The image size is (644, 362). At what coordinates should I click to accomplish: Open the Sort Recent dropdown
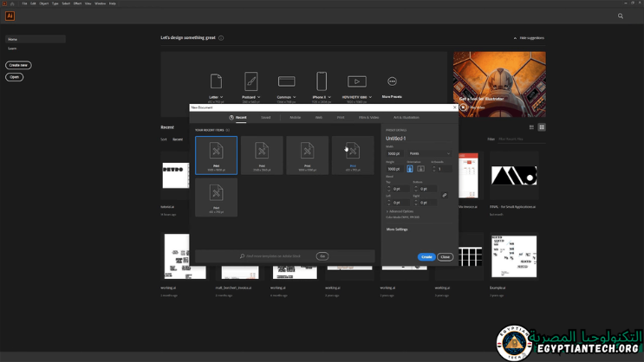[x=178, y=139]
